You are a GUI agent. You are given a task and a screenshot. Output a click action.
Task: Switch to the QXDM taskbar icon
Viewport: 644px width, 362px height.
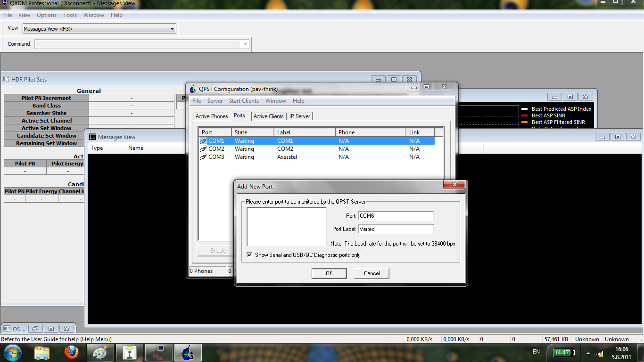tap(159, 353)
